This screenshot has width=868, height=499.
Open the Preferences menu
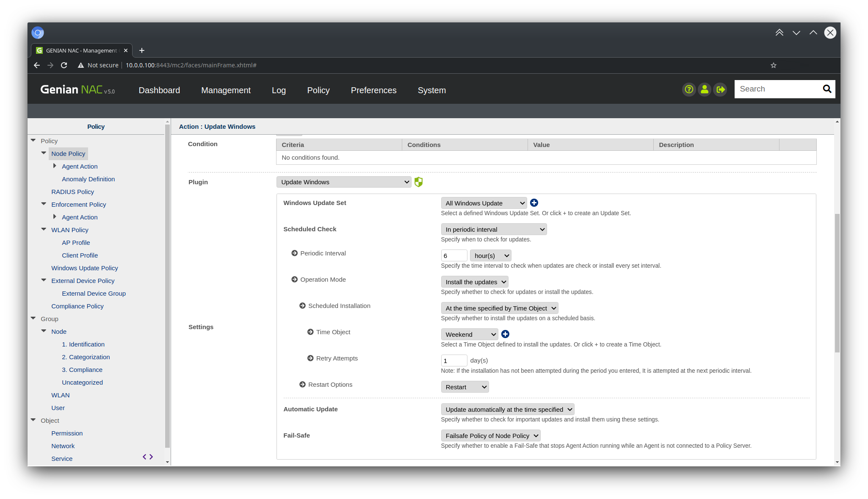(x=373, y=90)
